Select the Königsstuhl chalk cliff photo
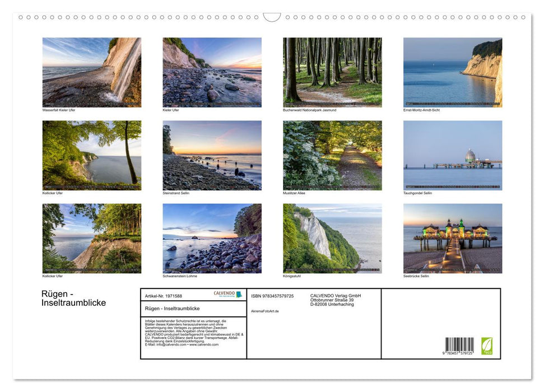 (x=332, y=238)
